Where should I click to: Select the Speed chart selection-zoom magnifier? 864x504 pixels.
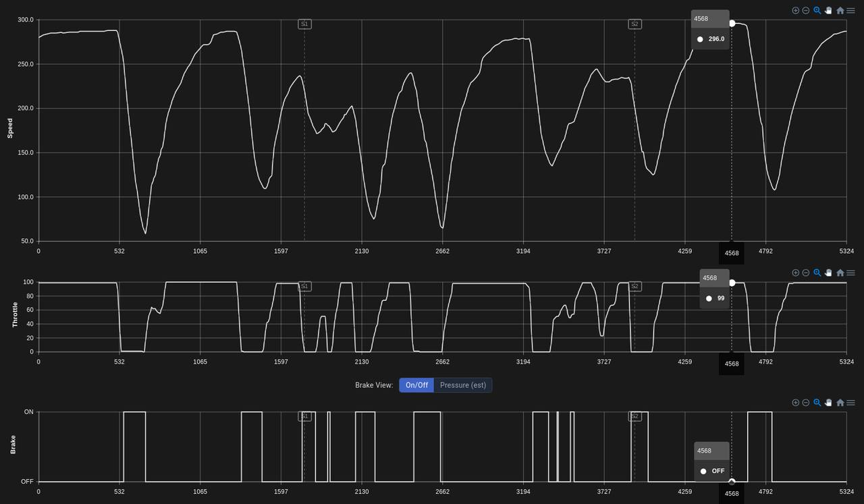817,11
